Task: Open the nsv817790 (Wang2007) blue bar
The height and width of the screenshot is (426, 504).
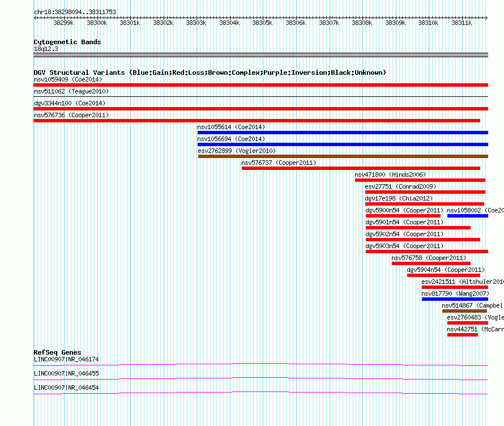Action: point(455,299)
